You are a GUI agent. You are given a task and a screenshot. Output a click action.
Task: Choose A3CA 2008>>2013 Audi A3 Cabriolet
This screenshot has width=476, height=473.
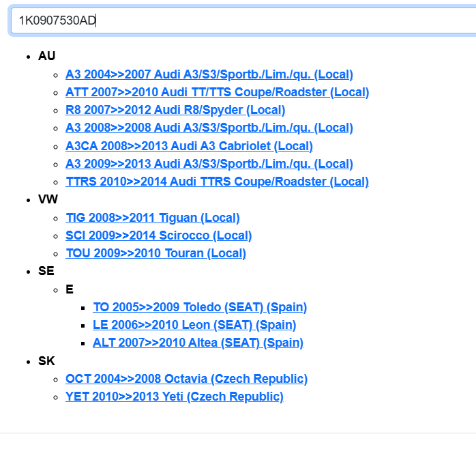[189, 146]
